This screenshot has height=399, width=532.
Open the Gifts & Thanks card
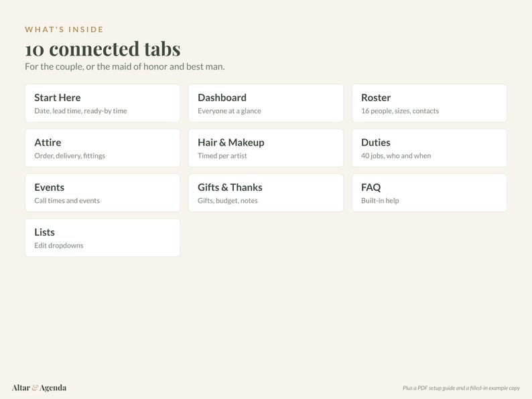click(265, 193)
